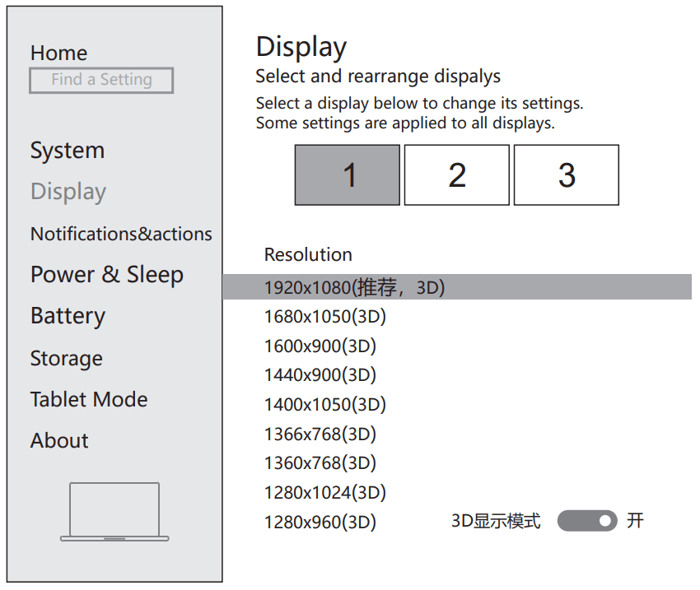Click the laptop icon in the sidebar
Image resolution: width=700 pixels, height=590 pixels.
click(114, 510)
